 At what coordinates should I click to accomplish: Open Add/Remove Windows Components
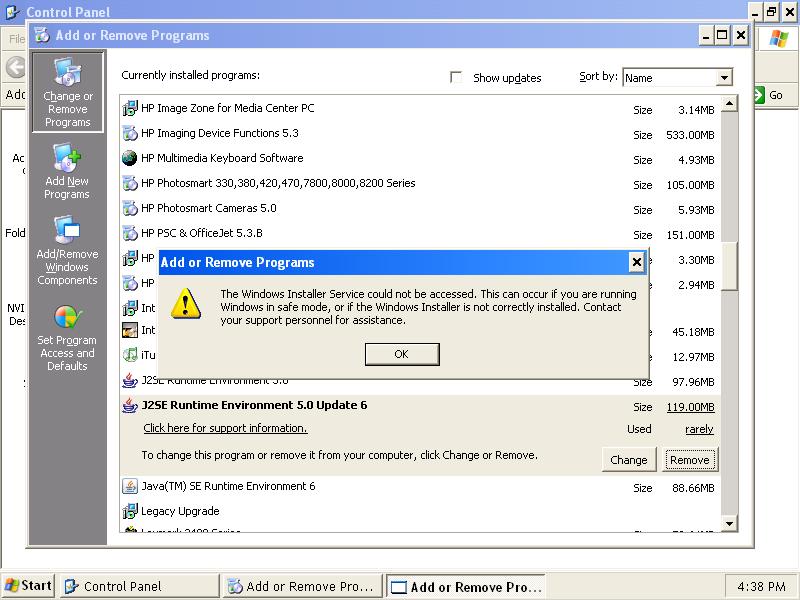coord(67,250)
